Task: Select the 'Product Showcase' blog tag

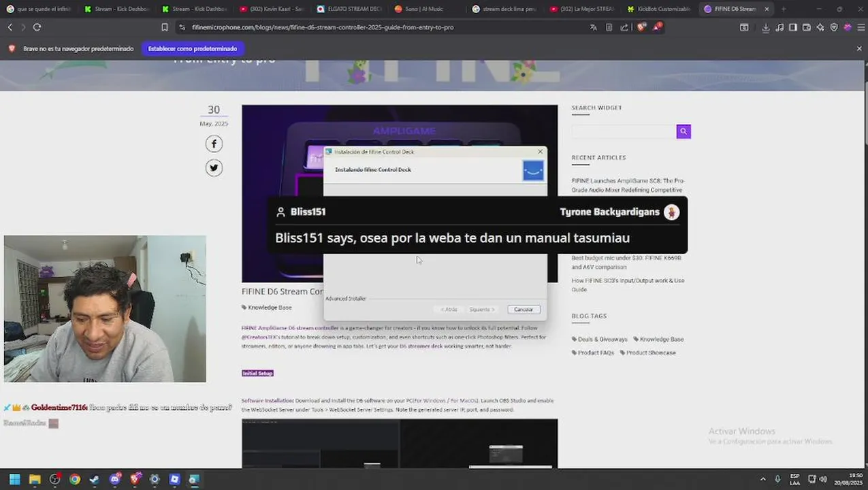Action: click(648, 353)
